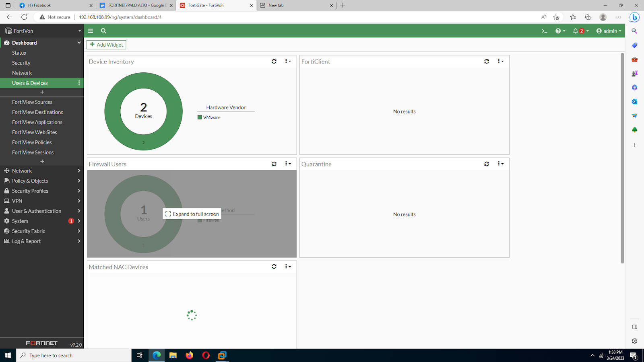Open the admin user menu
The height and width of the screenshot is (362, 644).
pyautogui.click(x=609, y=31)
